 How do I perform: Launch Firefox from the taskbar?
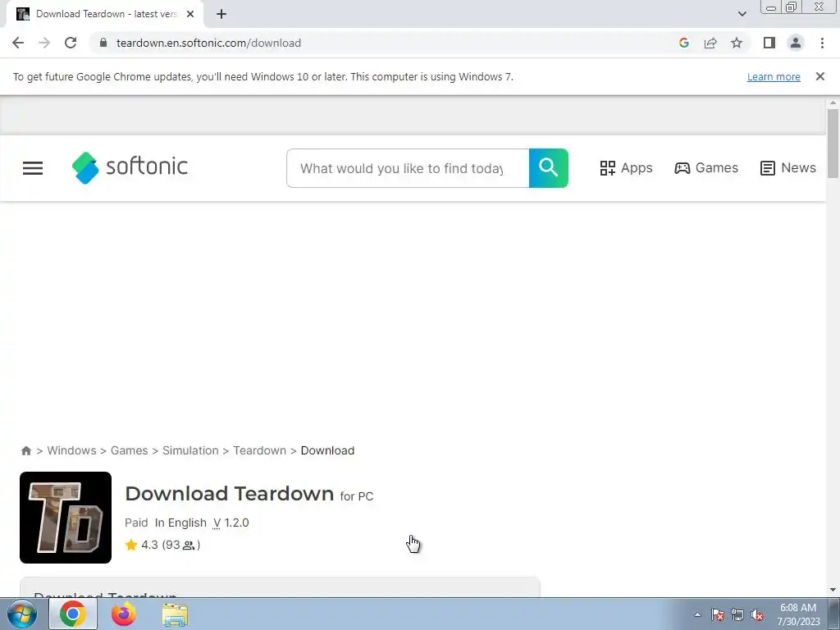[x=124, y=614]
